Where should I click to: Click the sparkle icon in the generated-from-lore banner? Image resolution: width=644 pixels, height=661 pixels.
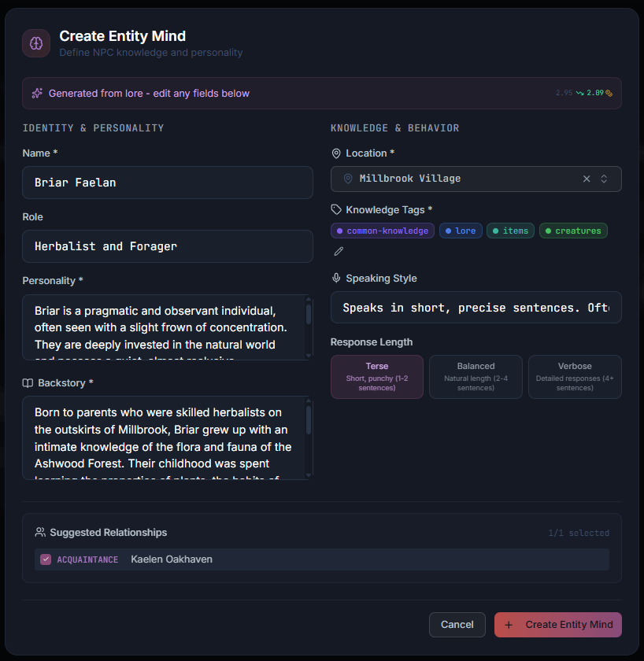pos(36,93)
